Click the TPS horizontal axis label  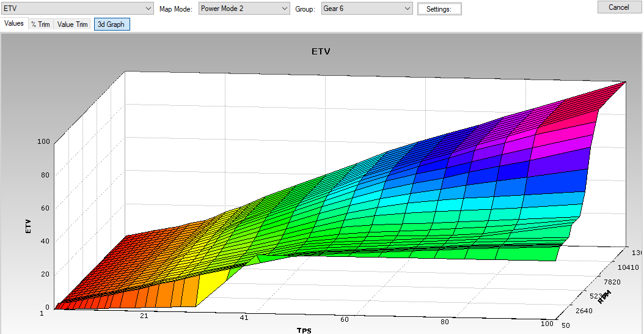(x=305, y=330)
